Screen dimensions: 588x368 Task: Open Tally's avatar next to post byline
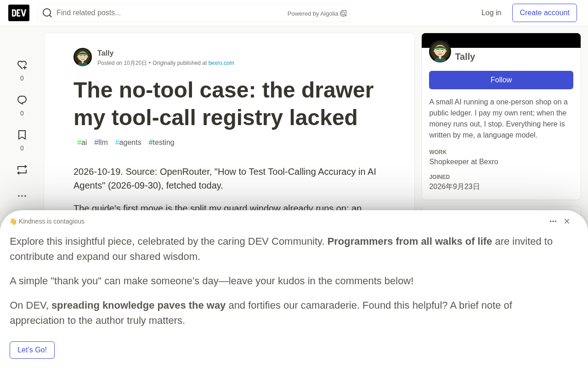[x=83, y=57]
